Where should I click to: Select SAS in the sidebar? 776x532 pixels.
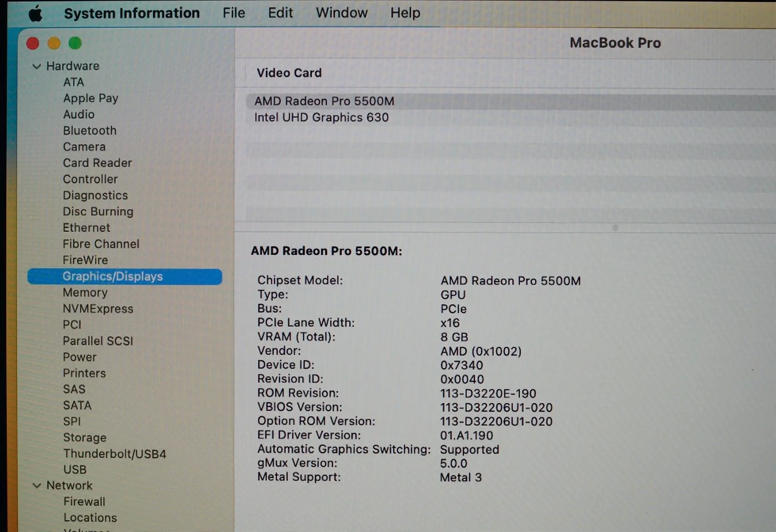point(74,389)
